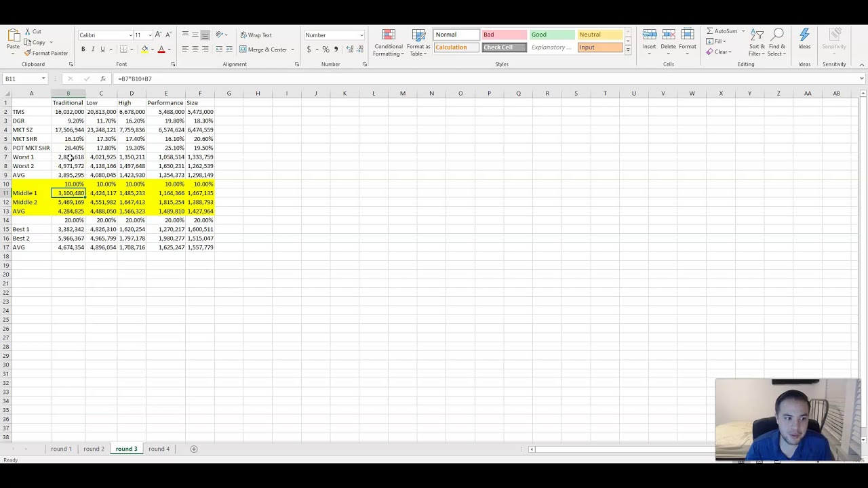Click Merge & Center
The height and width of the screenshot is (488, 868).
pyautogui.click(x=263, y=49)
